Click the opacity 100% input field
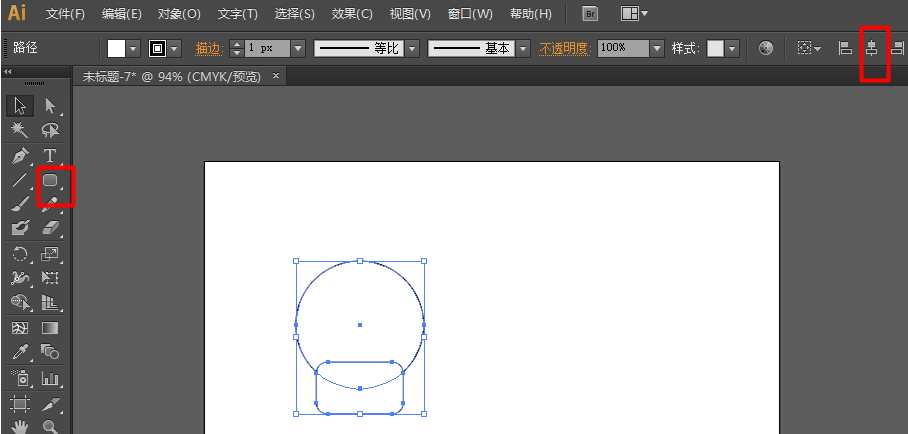 pyautogui.click(x=624, y=49)
